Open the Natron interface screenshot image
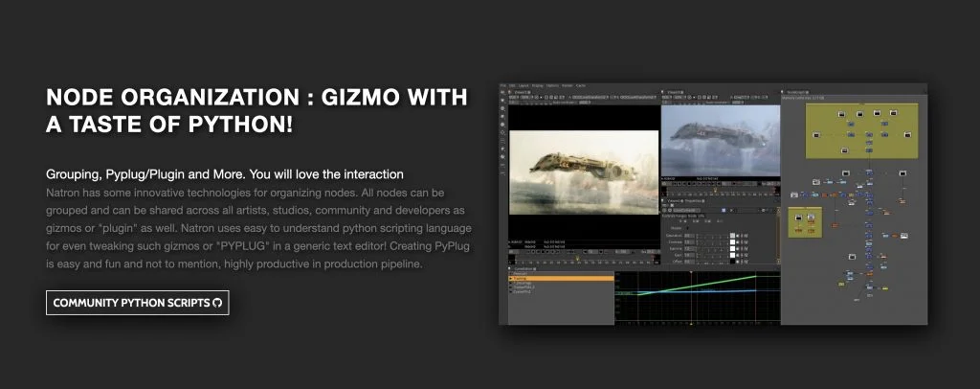Screen dimensions: 980x389 point(713,204)
